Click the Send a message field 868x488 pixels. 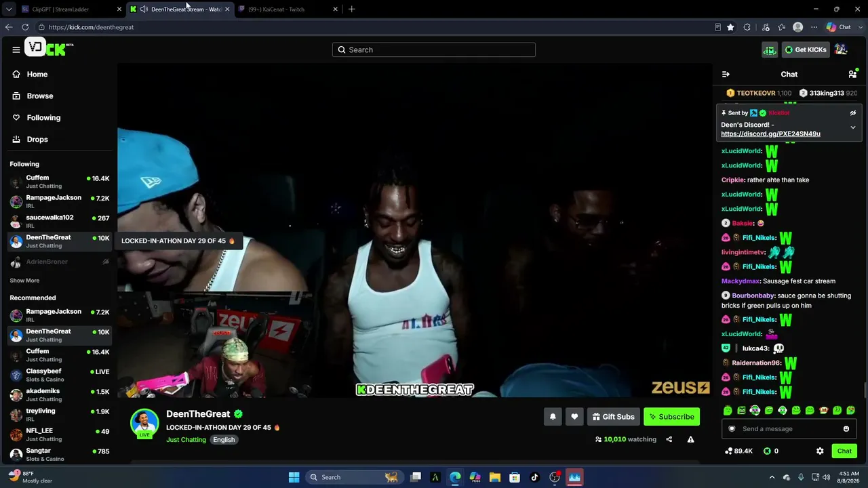[x=789, y=428]
